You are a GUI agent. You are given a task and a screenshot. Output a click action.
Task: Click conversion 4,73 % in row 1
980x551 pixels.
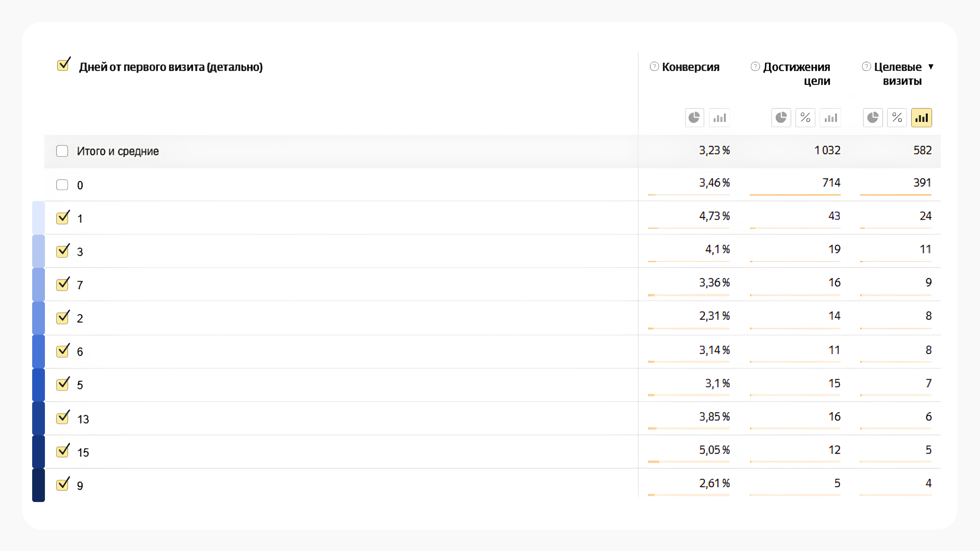coord(715,216)
